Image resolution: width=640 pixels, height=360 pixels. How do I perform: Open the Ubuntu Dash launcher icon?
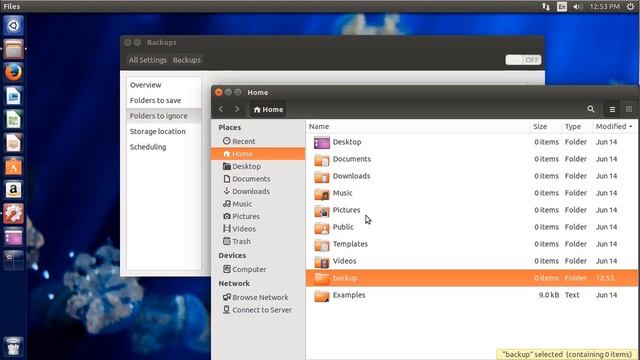point(13,25)
